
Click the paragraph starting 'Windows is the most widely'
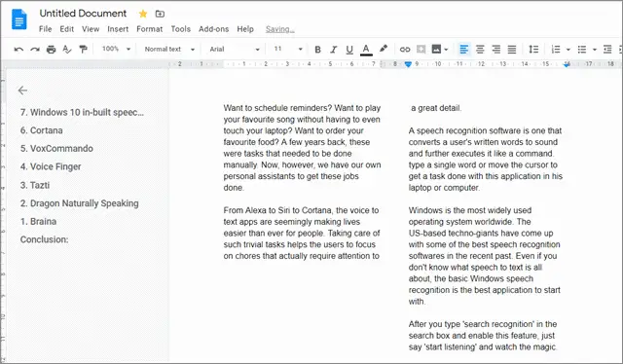[x=485, y=256]
